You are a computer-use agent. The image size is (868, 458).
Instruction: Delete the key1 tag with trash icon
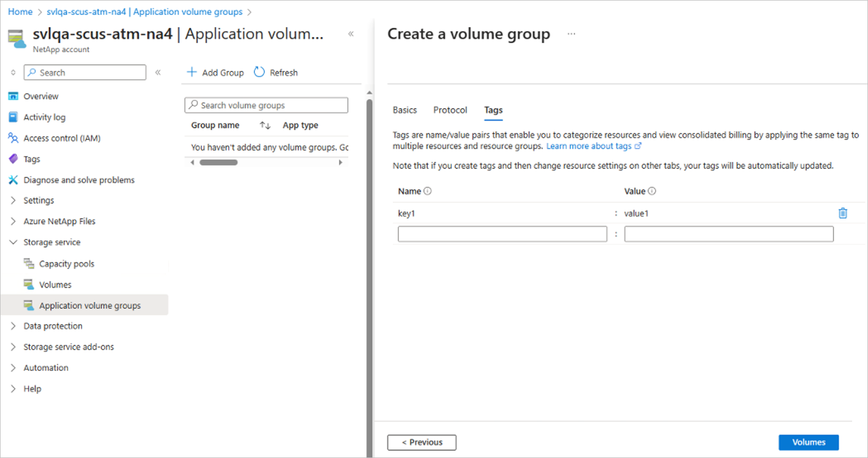coord(843,213)
